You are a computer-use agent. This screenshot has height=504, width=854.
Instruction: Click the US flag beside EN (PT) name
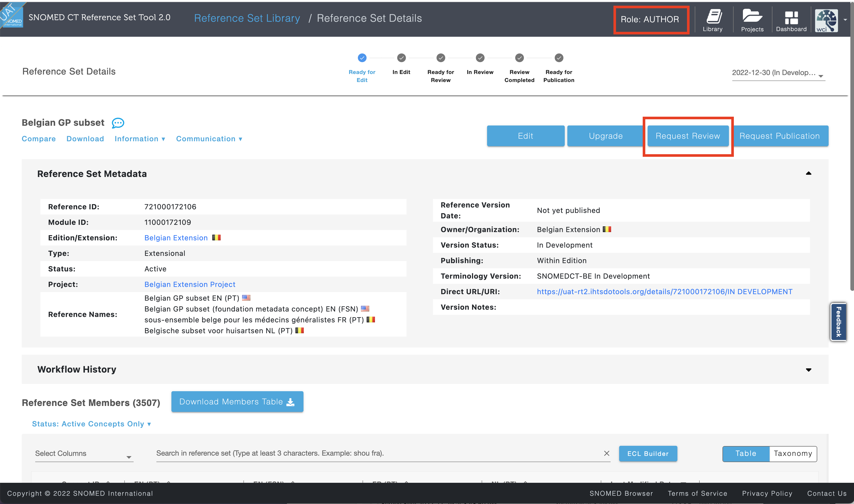[x=246, y=298]
